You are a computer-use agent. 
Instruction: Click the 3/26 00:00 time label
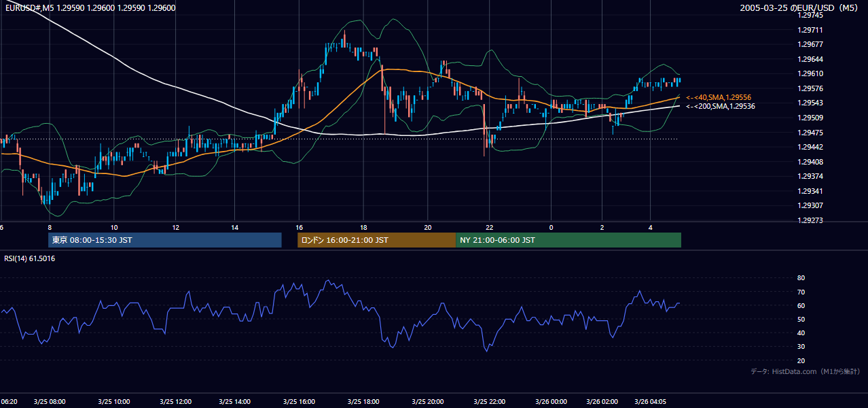click(x=550, y=401)
